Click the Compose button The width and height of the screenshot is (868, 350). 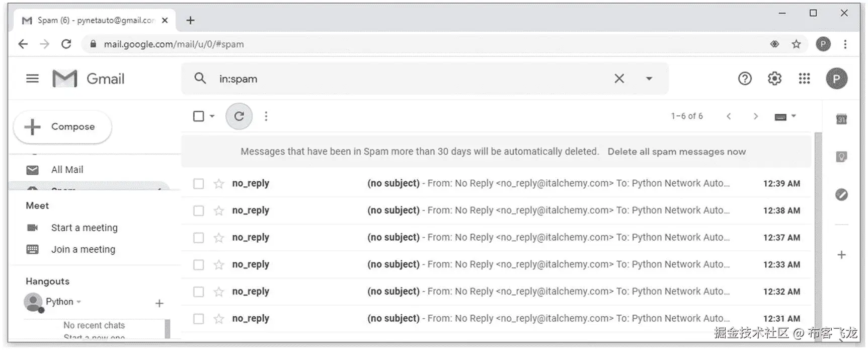(x=62, y=127)
